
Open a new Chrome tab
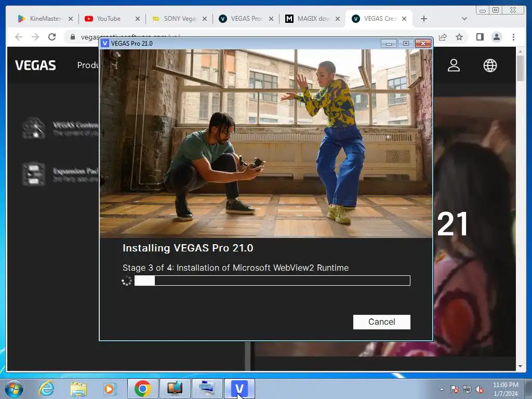pyautogui.click(x=424, y=19)
